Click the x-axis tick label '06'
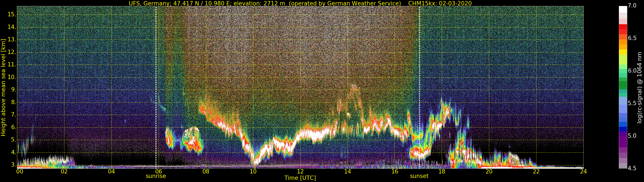Viewport: 644px width, 182px height. tap(158, 171)
